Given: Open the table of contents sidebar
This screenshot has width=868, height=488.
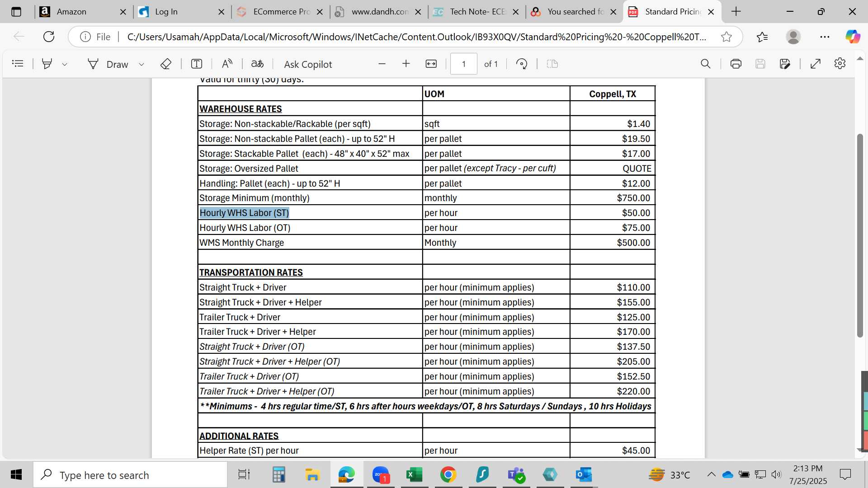Looking at the screenshot, I should [18, 64].
